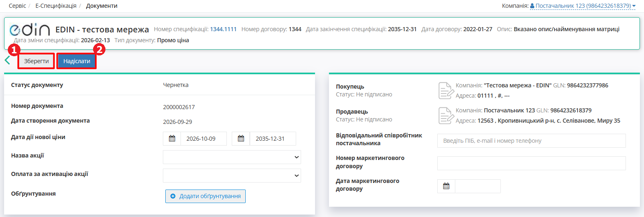Add justification via Додати обґрунтування

pos(206,196)
